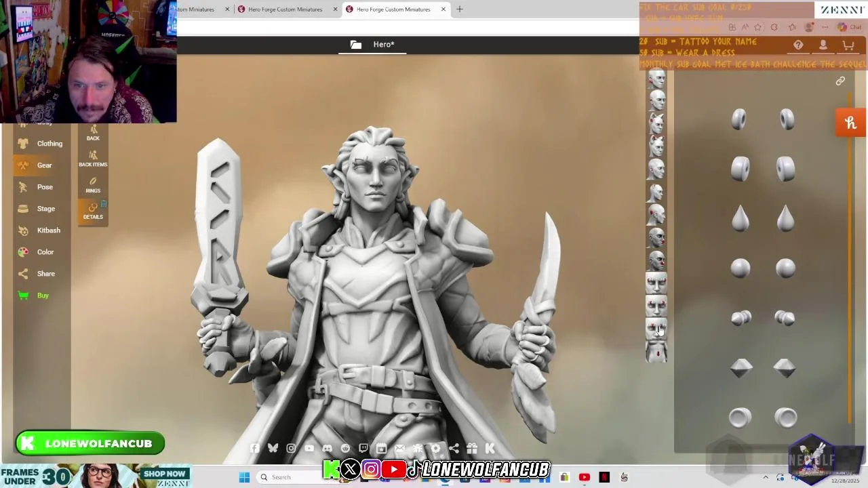Open the YouTube icon in footer bar
The image size is (868, 488).
point(309,448)
